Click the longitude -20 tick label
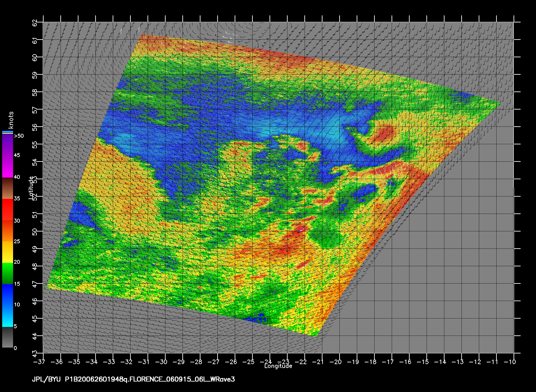Screen dimensions: 536x392 [336, 362]
